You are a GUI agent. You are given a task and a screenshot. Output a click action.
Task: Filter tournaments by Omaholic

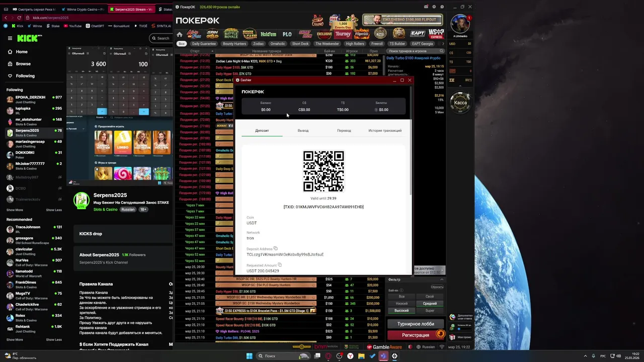tap(278, 44)
